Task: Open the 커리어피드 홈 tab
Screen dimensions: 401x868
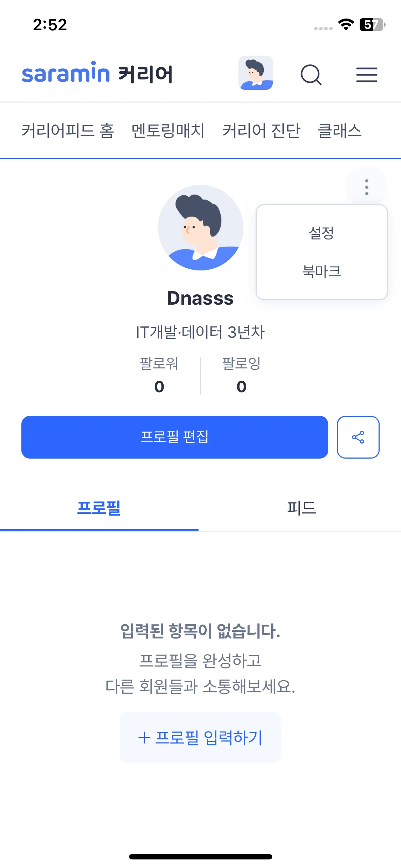Action: coord(68,131)
